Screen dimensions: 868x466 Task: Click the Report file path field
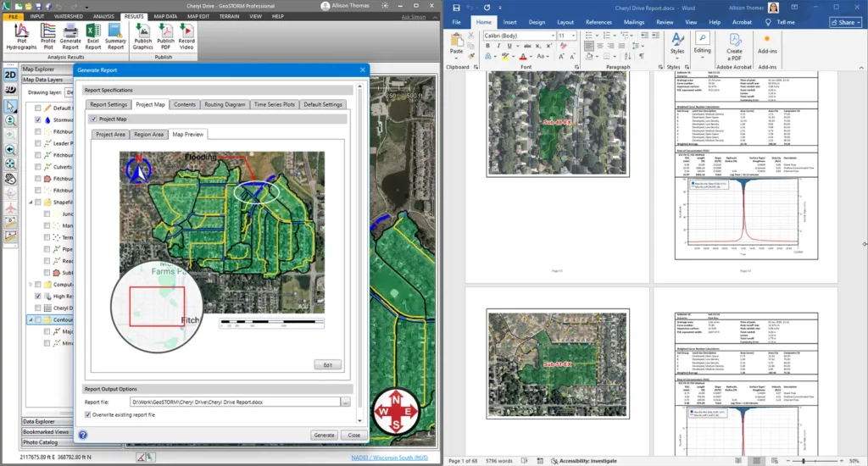click(x=236, y=402)
